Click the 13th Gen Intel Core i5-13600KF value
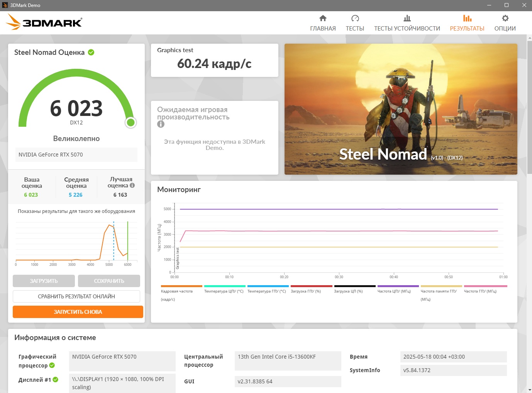Screen dimensions: 532x393 click(288, 361)
